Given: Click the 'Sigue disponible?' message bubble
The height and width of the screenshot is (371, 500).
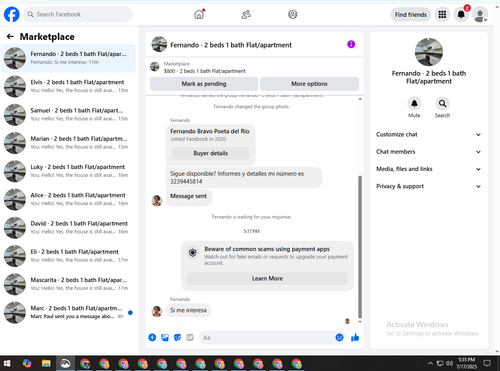Looking at the screenshot, I should [244, 178].
